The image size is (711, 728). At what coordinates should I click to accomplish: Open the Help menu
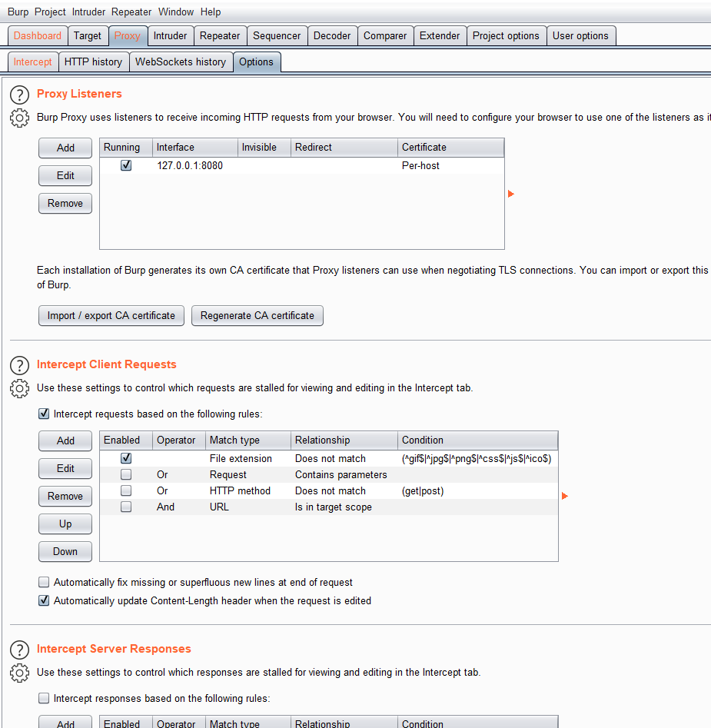[211, 12]
